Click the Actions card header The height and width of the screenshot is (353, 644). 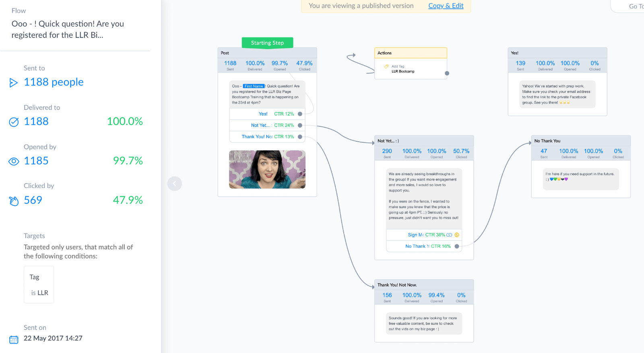pyautogui.click(x=411, y=53)
